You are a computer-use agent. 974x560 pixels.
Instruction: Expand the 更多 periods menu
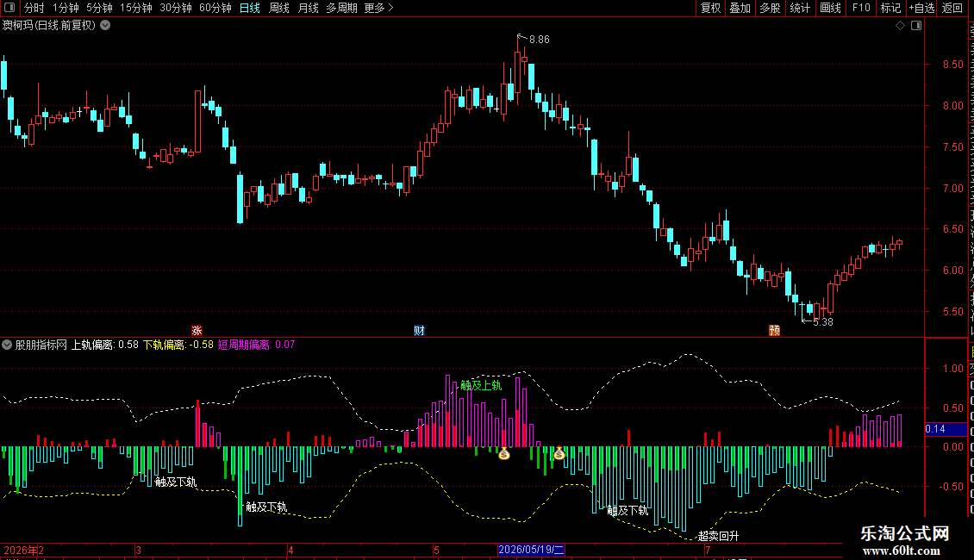[x=379, y=8]
